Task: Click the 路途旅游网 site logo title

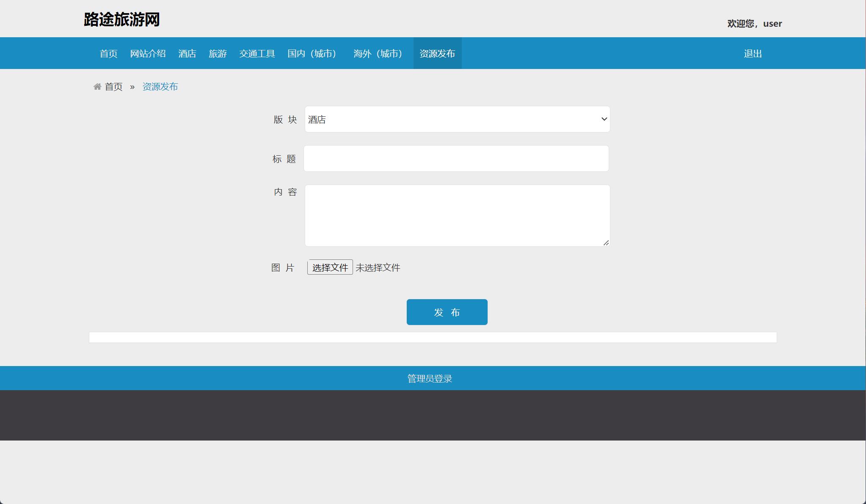Action: click(x=121, y=20)
